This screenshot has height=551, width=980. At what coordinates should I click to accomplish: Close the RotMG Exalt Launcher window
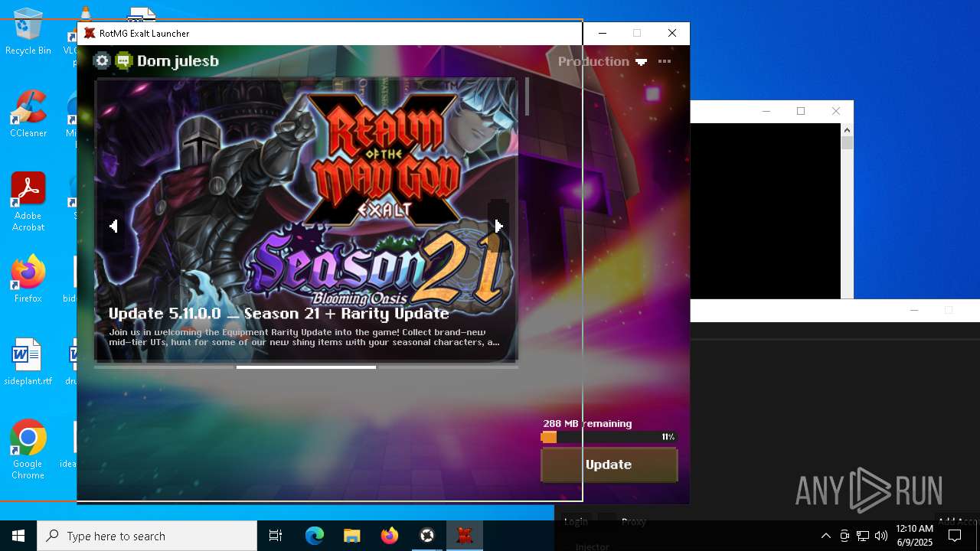672,34
